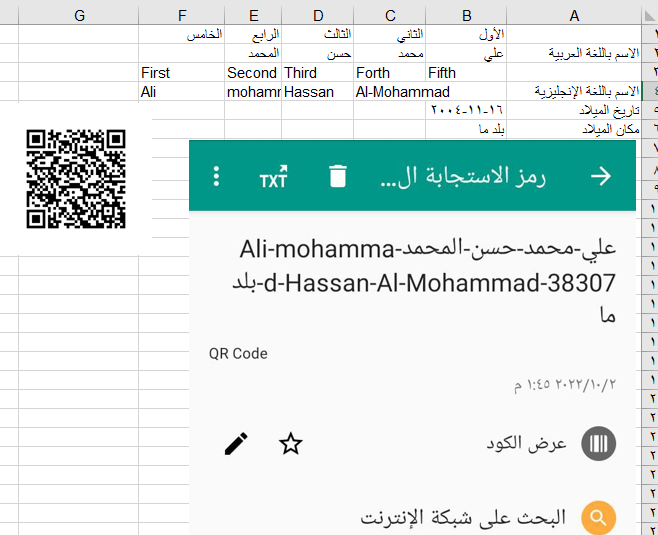Select the birth date cell ٢٠٠٤-١١-١٦
658x535 pixels.
pyautogui.click(x=467, y=110)
